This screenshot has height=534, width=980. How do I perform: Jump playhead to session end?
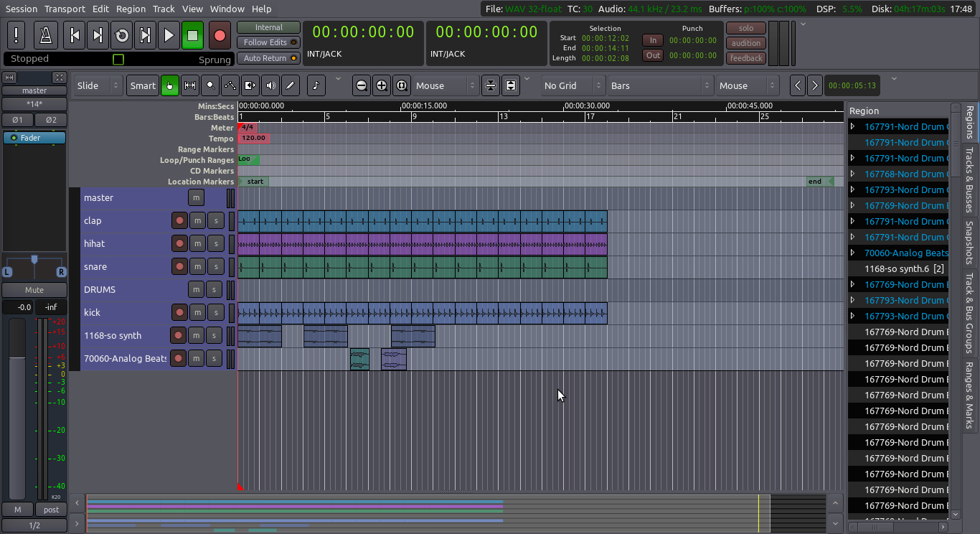click(x=98, y=35)
